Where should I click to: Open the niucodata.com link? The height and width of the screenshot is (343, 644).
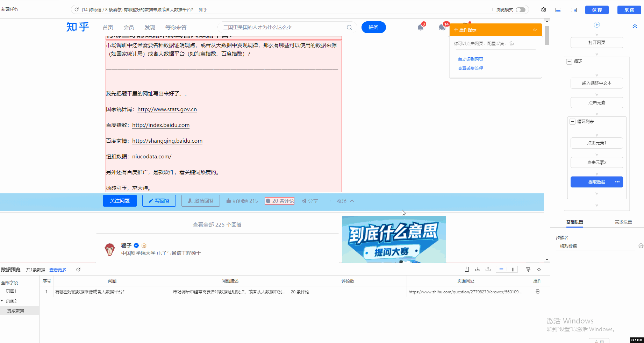[x=152, y=157]
